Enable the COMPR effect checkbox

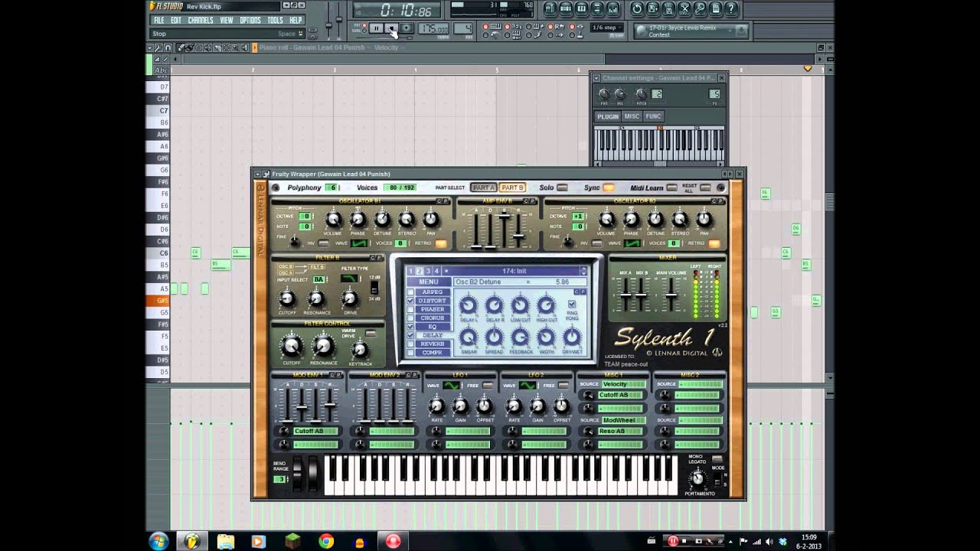click(x=411, y=353)
